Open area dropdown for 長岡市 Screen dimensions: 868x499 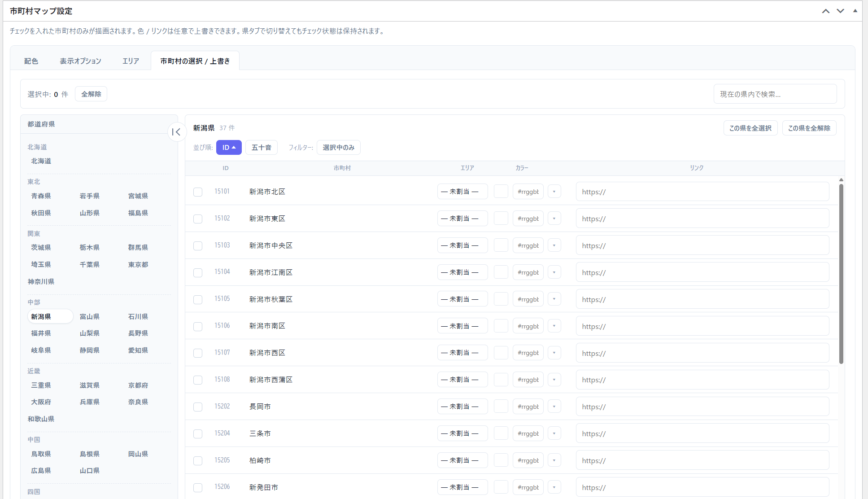pyautogui.click(x=462, y=407)
